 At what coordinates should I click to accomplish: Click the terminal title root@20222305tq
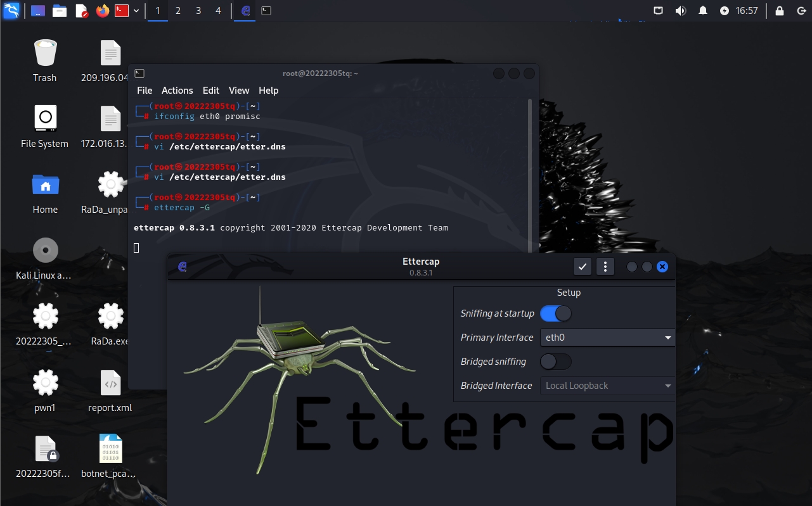tap(320, 73)
